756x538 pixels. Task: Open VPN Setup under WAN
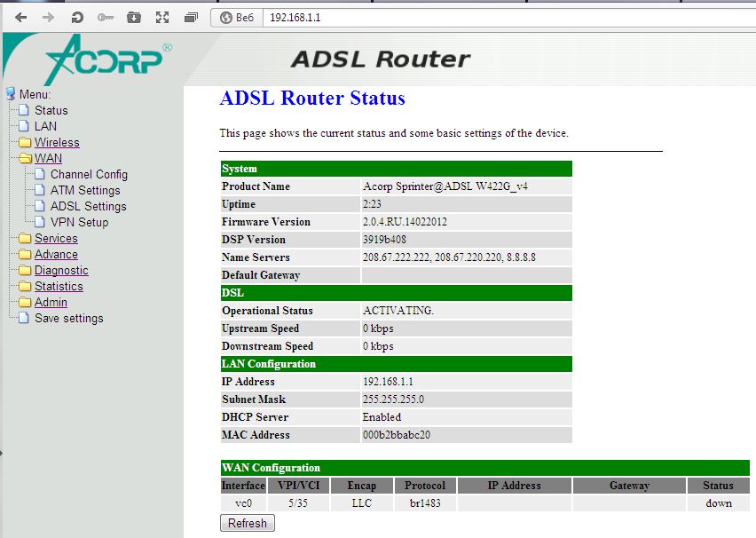[x=80, y=222]
